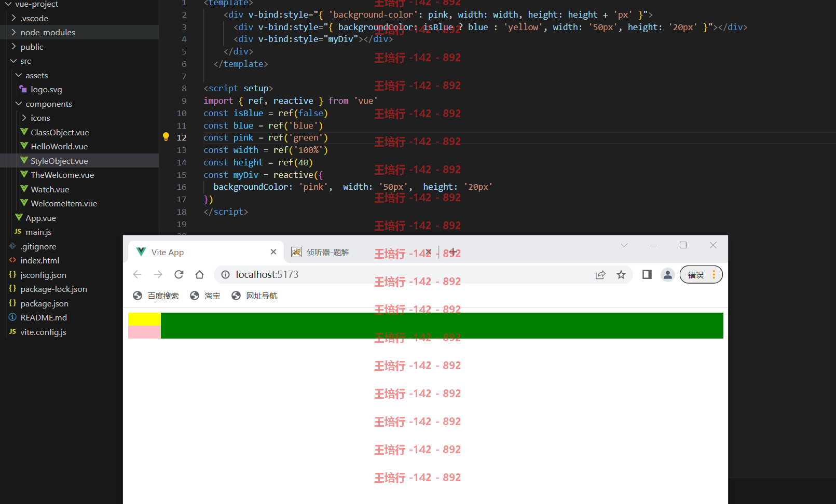Go to browser home page

pos(199,274)
